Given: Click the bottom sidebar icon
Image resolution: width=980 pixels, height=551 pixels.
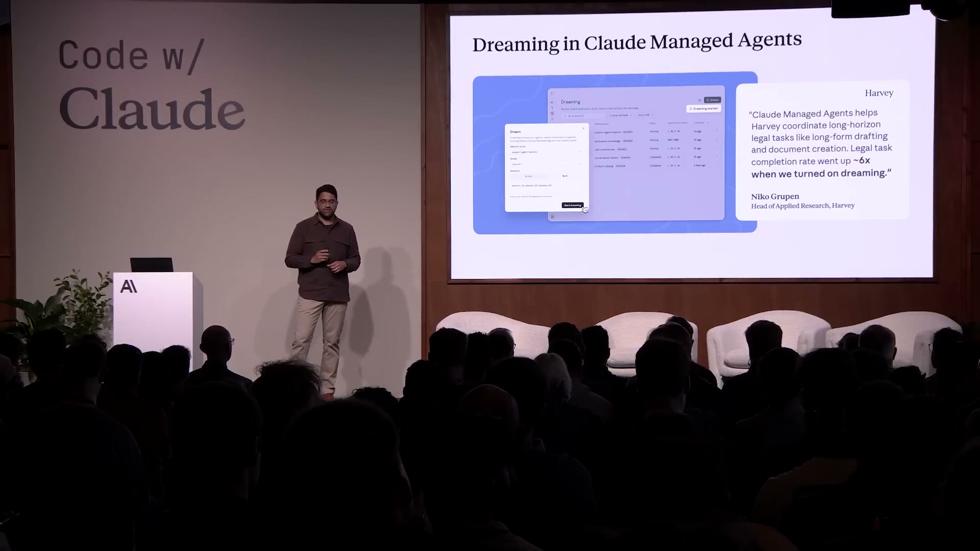Looking at the screenshot, I should pyautogui.click(x=552, y=216).
